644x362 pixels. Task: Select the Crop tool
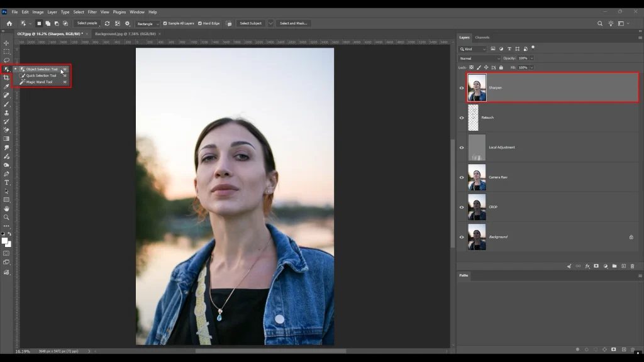tap(6, 77)
